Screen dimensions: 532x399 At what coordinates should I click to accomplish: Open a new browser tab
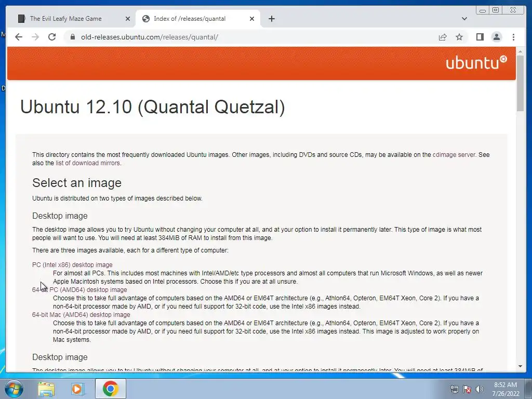[x=271, y=19]
